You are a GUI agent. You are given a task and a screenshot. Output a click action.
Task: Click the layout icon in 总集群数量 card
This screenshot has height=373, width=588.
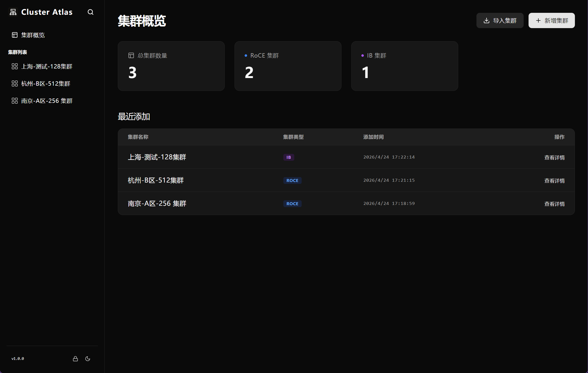(131, 55)
